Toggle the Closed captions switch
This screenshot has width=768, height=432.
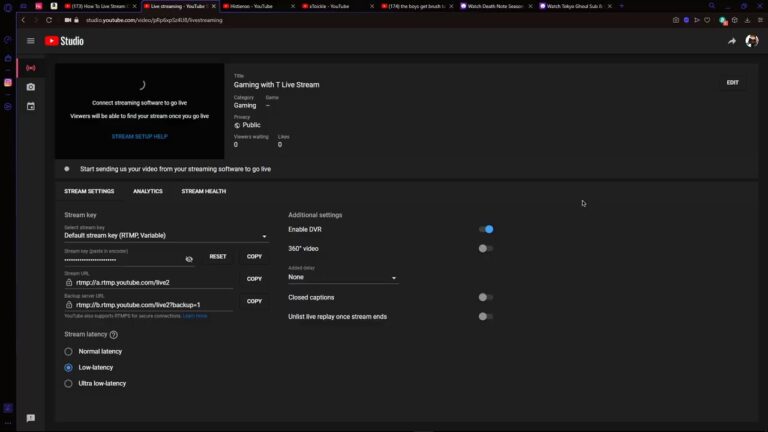pyautogui.click(x=486, y=297)
